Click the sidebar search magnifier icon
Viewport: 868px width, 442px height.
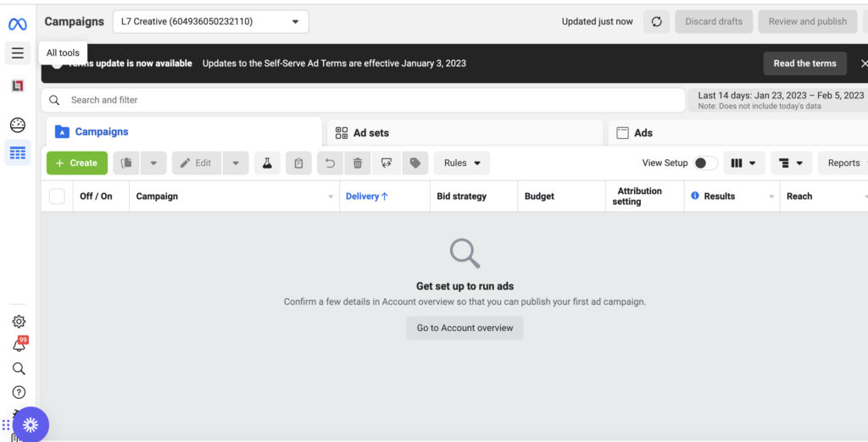pyautogui.click(x=19, y=369)
